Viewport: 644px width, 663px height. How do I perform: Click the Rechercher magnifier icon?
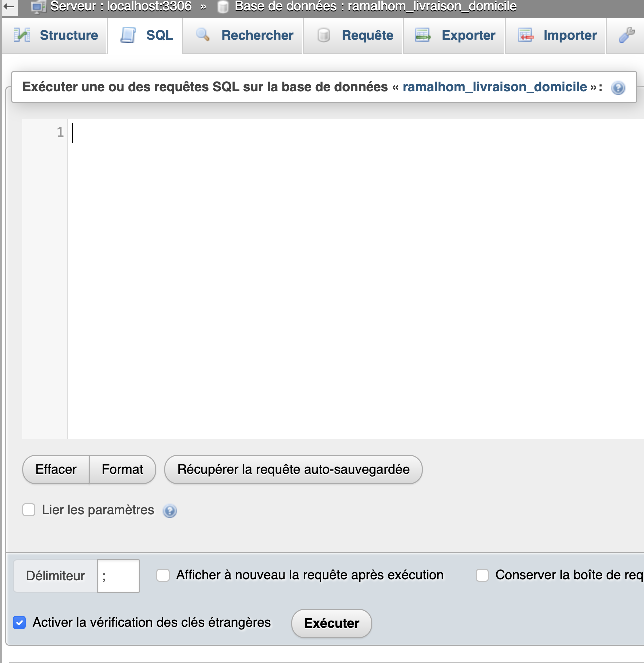[x=203, y=35]
